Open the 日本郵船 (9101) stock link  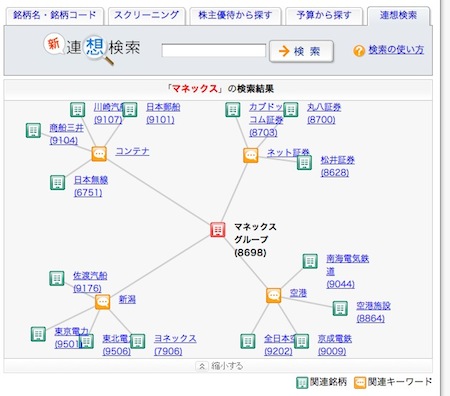(x=163, y=113)
